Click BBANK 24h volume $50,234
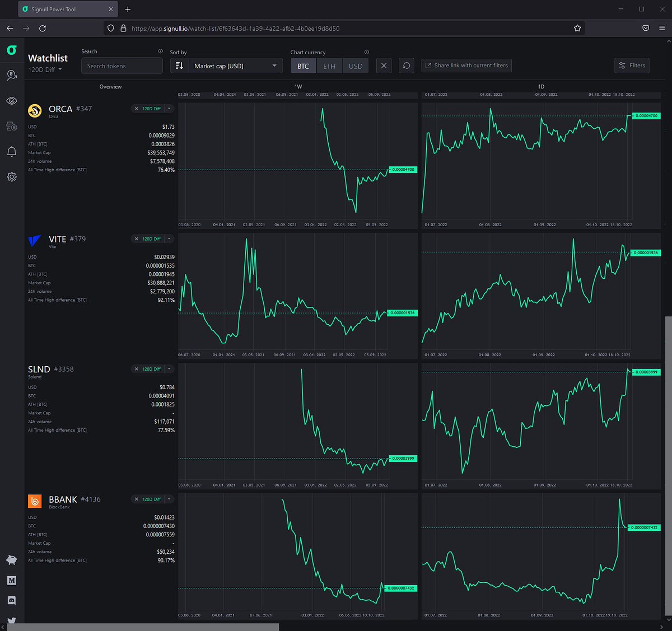 click(165, 552)
